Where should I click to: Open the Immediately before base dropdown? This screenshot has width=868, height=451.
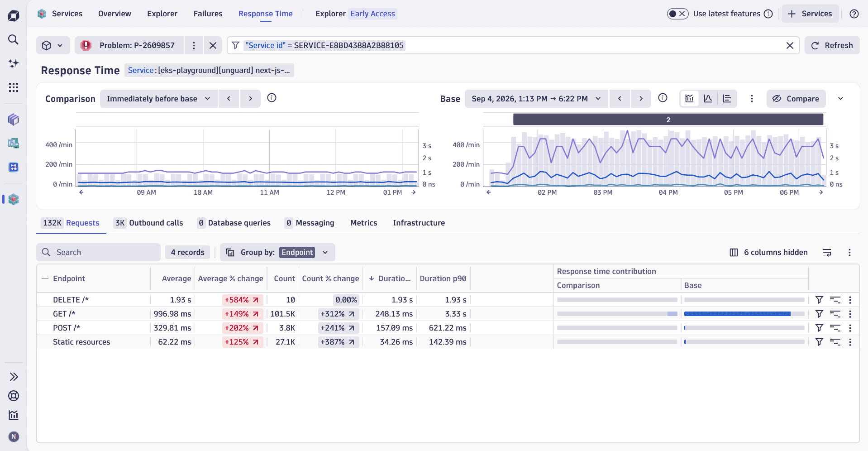[x=158, y=99]
